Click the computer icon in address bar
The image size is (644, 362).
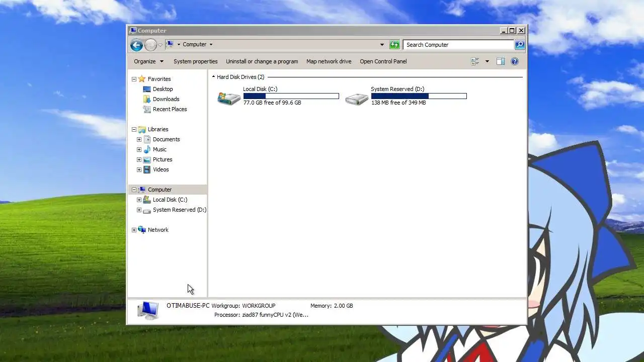click(170, 44)
